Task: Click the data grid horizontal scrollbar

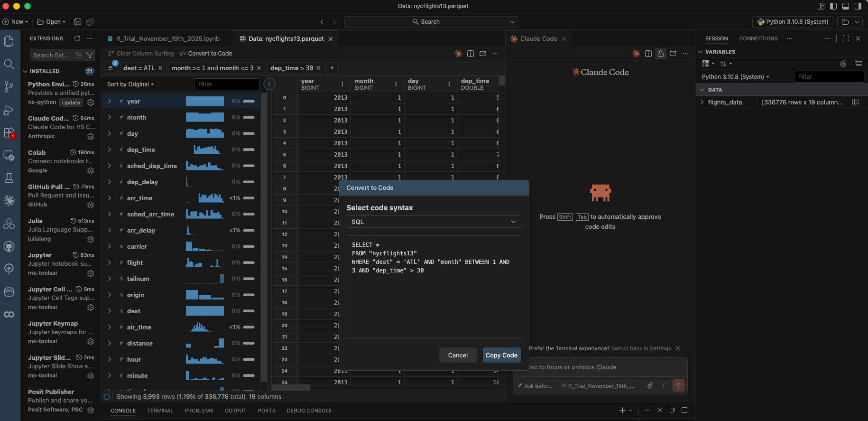Action: (290, 387)
